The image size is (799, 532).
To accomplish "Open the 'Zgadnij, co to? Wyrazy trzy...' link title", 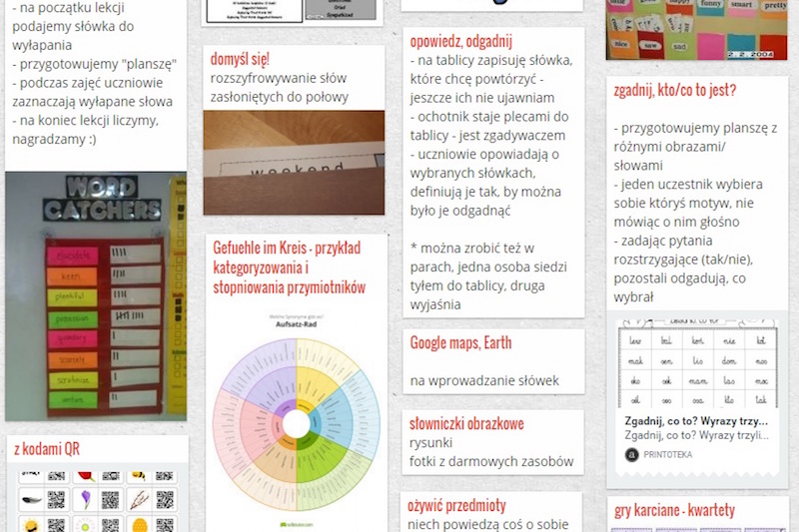I will [x=696, y=421].
